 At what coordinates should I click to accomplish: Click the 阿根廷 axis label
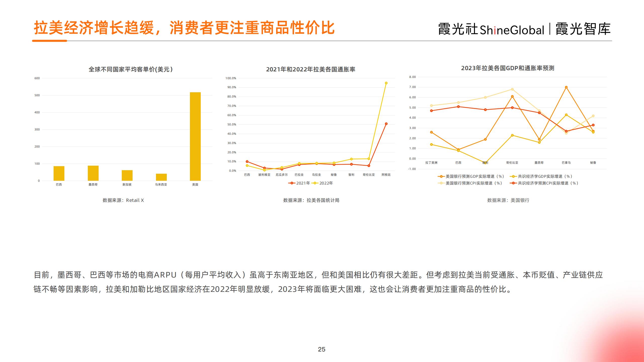tap(386, 175)
